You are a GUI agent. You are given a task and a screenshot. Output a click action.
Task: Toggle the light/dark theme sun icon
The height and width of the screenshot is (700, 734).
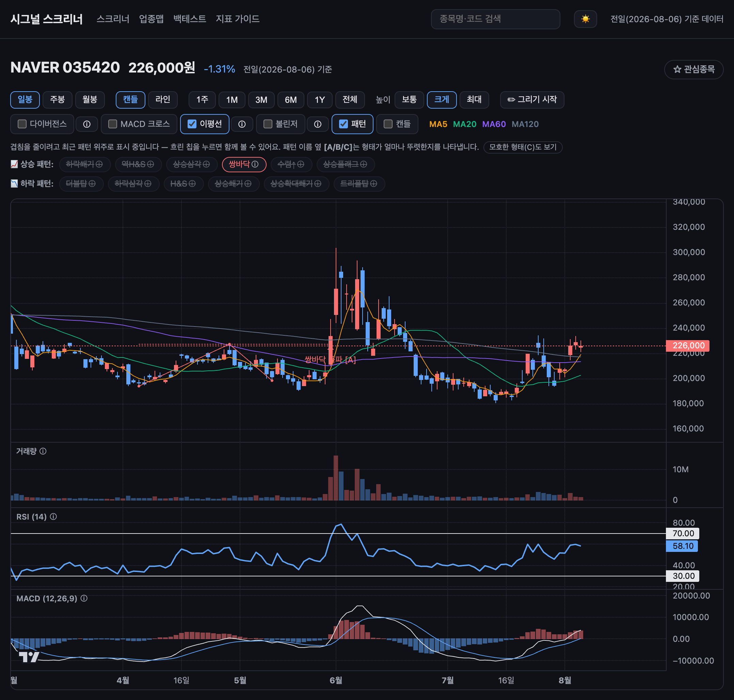pos(585,19)
